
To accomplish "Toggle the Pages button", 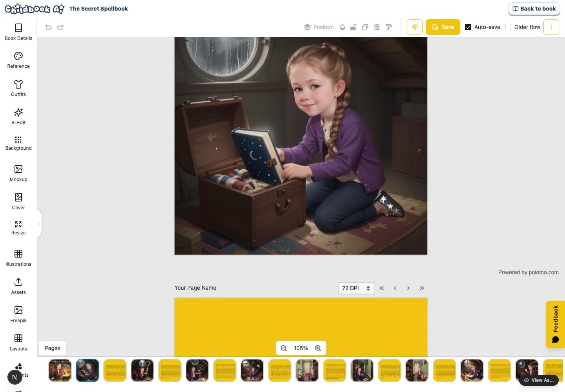I will [53, 348].
